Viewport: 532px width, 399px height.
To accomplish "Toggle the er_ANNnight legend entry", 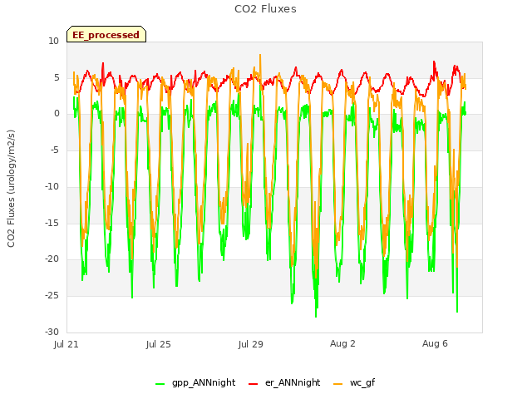I will point(284,382).
